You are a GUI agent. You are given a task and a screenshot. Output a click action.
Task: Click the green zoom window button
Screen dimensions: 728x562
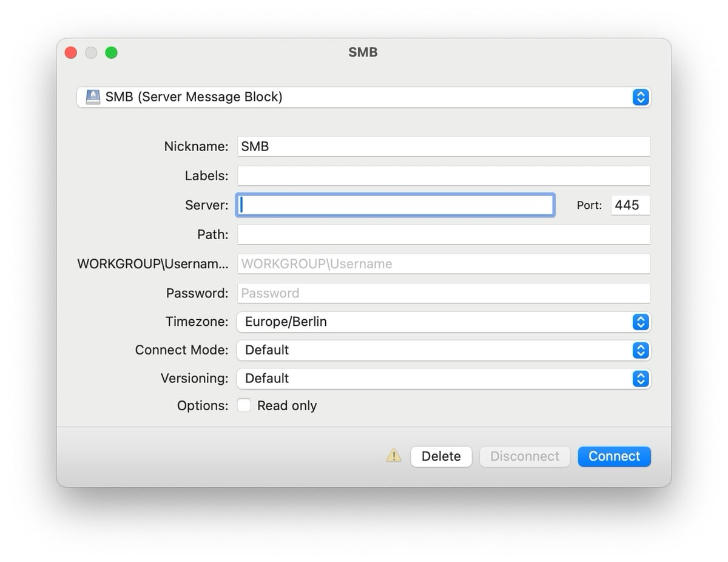(111, 53)
